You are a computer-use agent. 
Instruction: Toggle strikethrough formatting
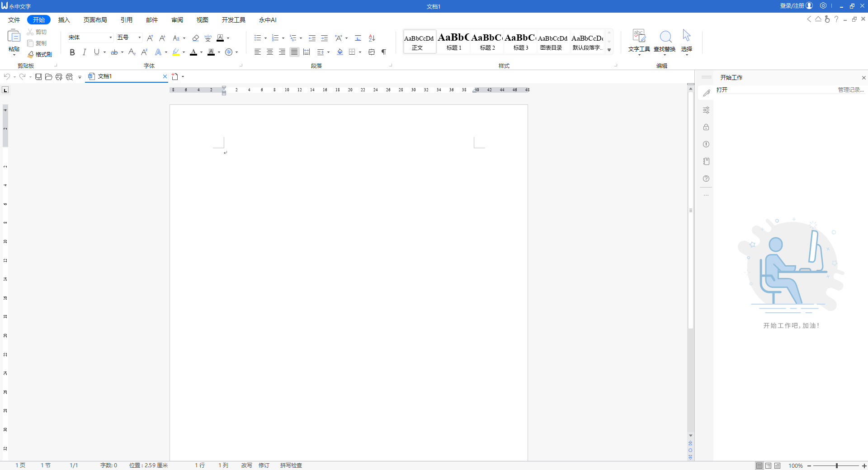pos(114,52)
